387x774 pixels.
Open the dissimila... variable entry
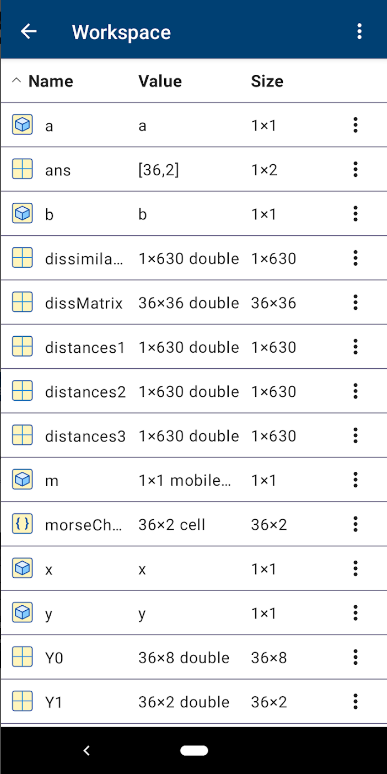[x=194, y=258]
